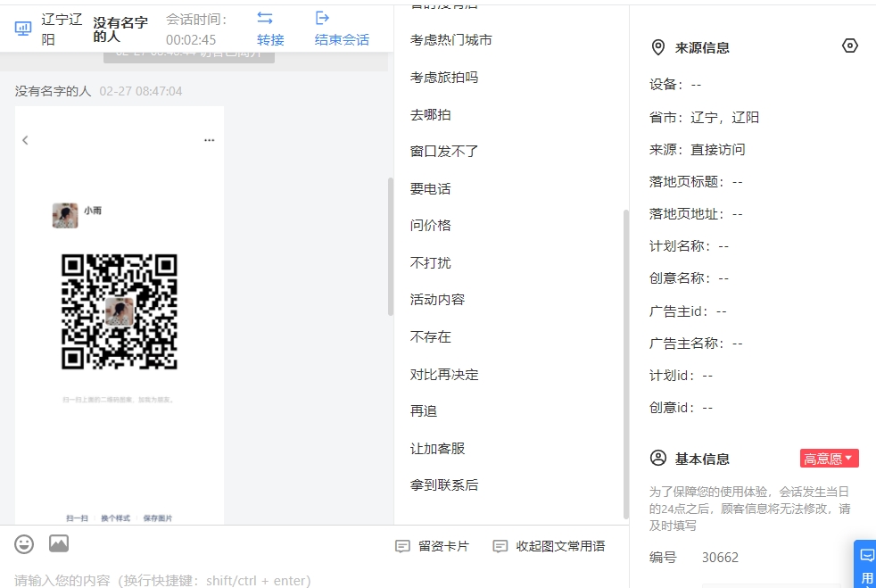Select quick phrase 问价格
Viewport: 876px width, 588px height.
tap(430, 225)
